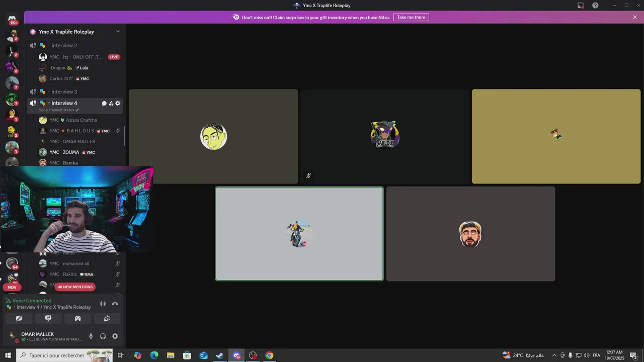644x362 pixels.
Task: Click the NEW unread servers indicator
Action: (x=12, y=288)
